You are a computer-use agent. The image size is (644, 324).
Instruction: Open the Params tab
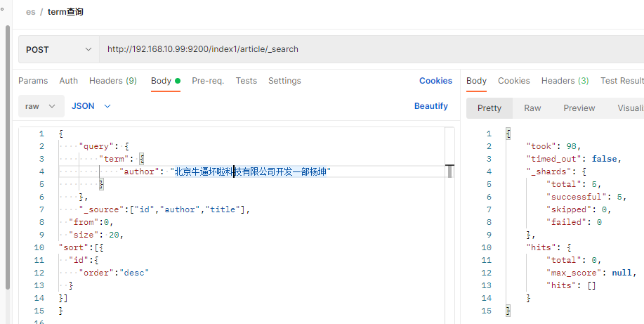pyautogui.click(x=33, y=81)
